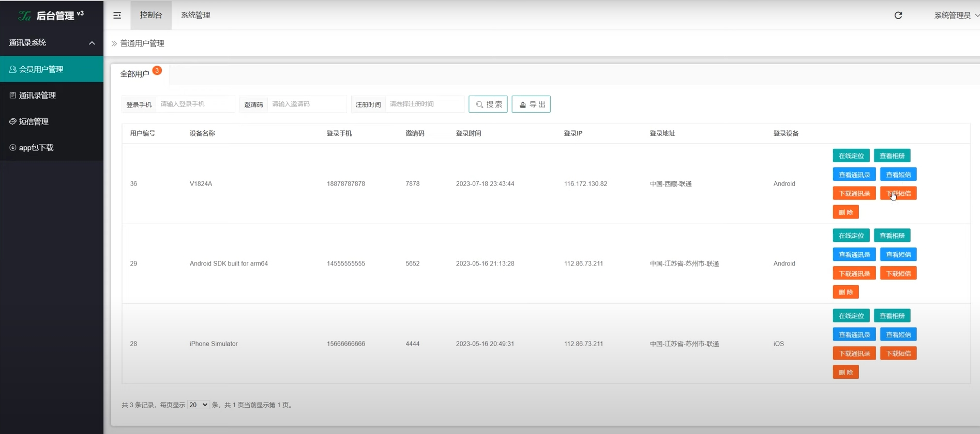The width and height of the screenshot is (980, 434).
Task: Click 下载通讯录 for user 29
Action: 854,273
